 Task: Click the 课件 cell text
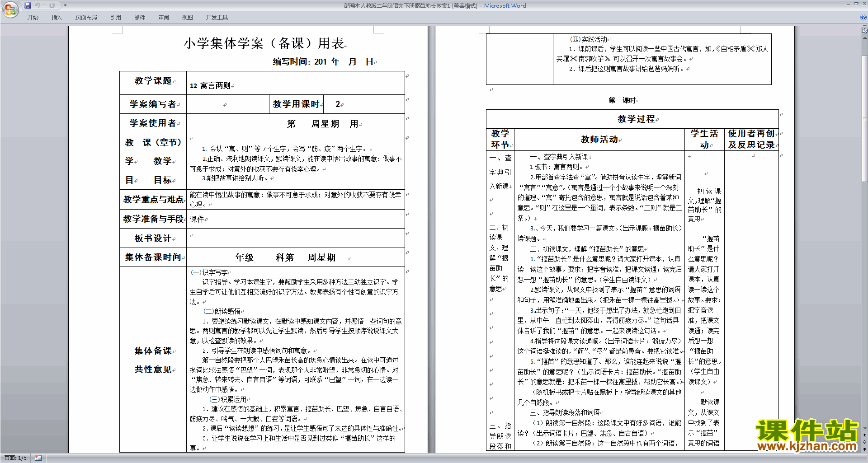197,220
